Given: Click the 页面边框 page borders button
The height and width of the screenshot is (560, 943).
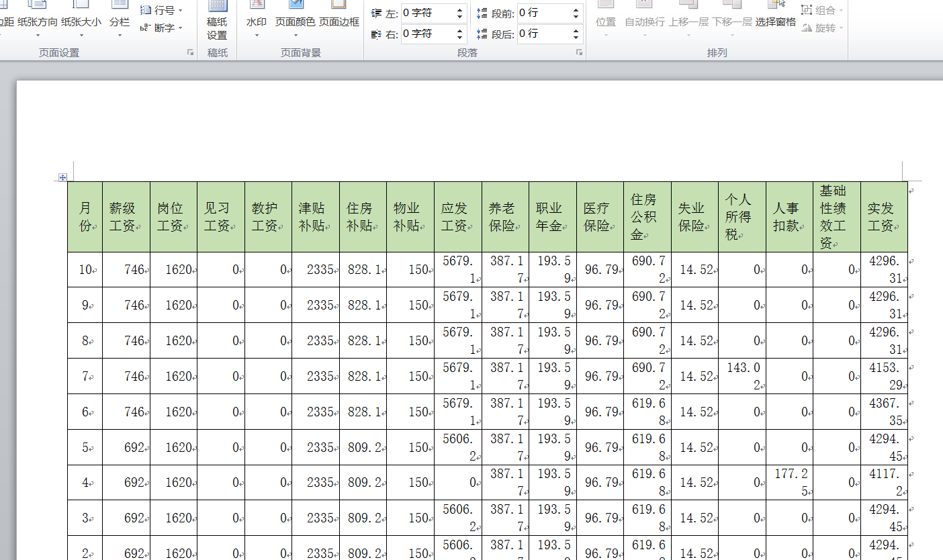Looking at the screenshot, I should (339, 19).
